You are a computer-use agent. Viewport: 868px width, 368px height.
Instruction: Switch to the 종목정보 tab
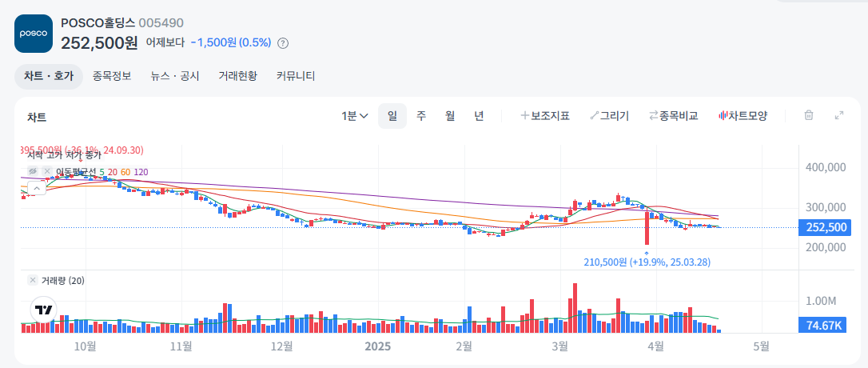pos(112,77)
